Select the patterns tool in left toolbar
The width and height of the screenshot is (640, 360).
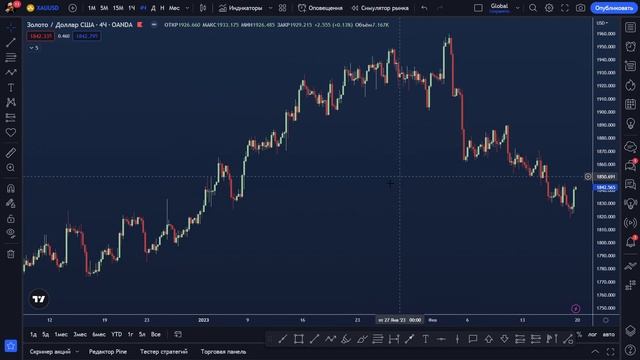point(11,102)
